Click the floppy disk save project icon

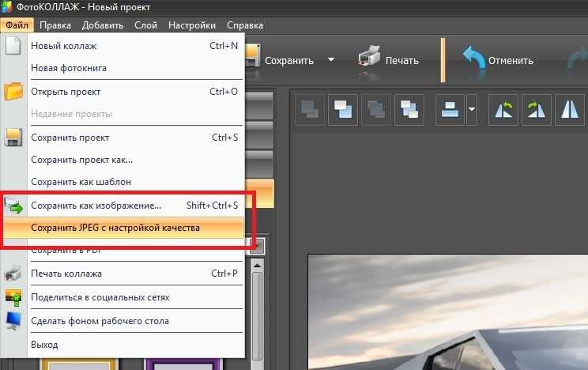13,138
